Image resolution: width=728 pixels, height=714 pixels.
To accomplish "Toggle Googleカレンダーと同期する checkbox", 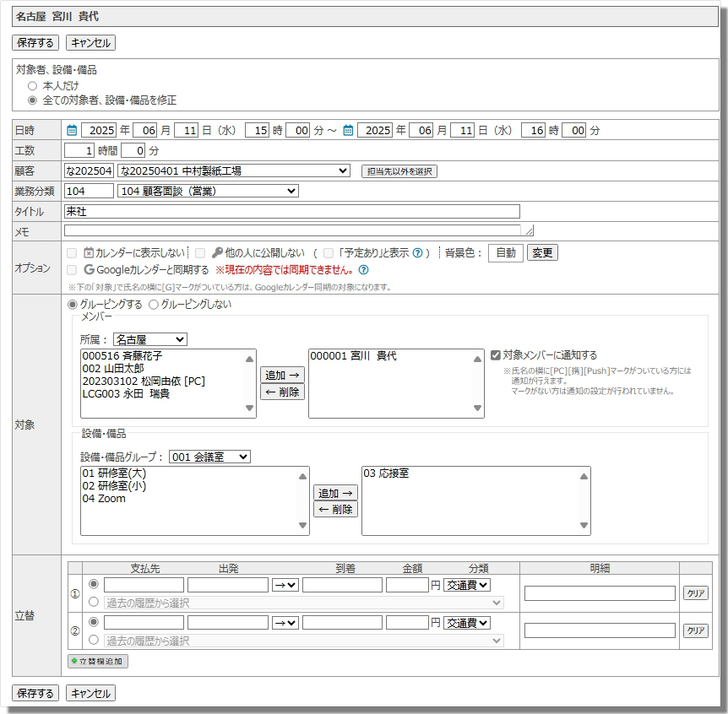I will coord(72,269).
